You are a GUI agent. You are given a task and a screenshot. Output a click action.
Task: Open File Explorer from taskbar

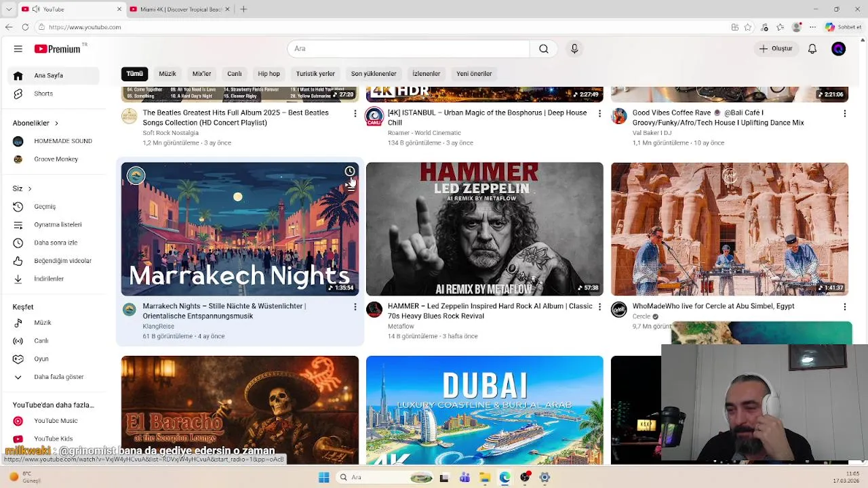coord(485,478)
